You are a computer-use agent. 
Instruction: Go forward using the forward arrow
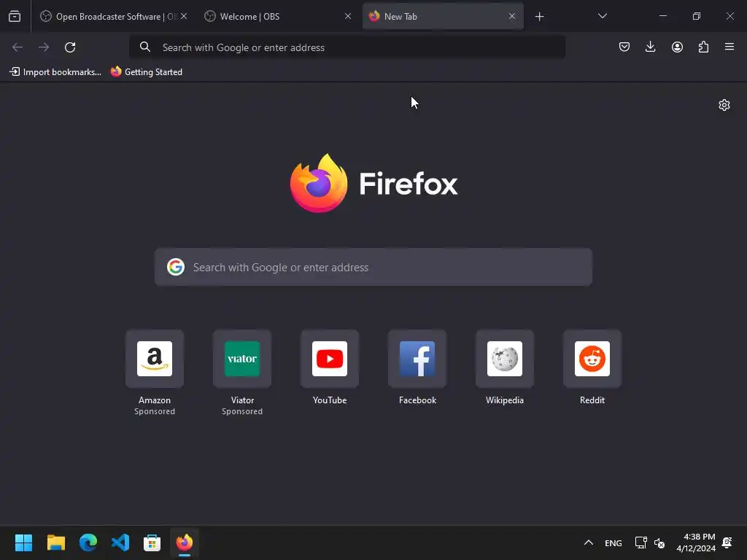(44, 47)
